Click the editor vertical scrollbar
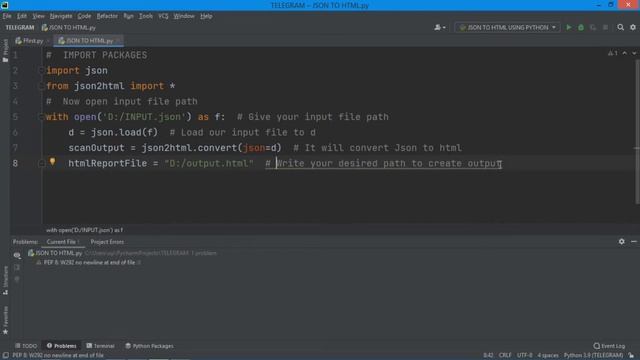640x360 pixels. pos(637,131)
